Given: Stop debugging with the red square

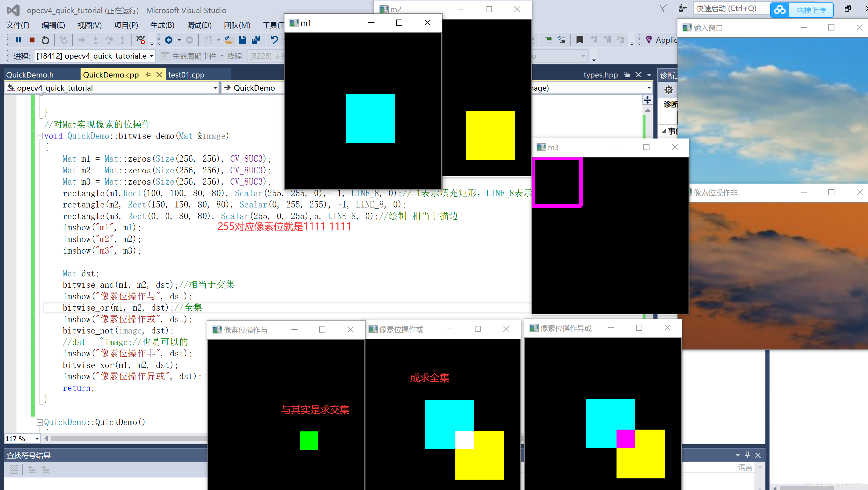Looking at the screenshot, I should click(x=32, y=40).
